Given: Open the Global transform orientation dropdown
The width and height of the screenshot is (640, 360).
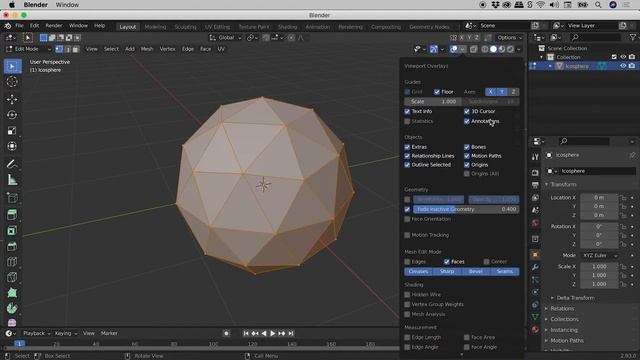Looking at the screenshot, I should [226, 38].
